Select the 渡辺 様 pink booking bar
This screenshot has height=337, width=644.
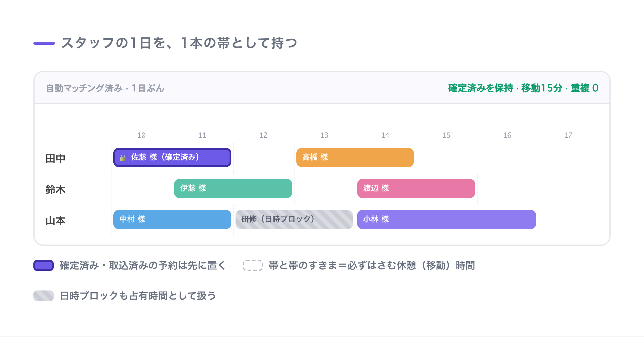coord(416,188)
